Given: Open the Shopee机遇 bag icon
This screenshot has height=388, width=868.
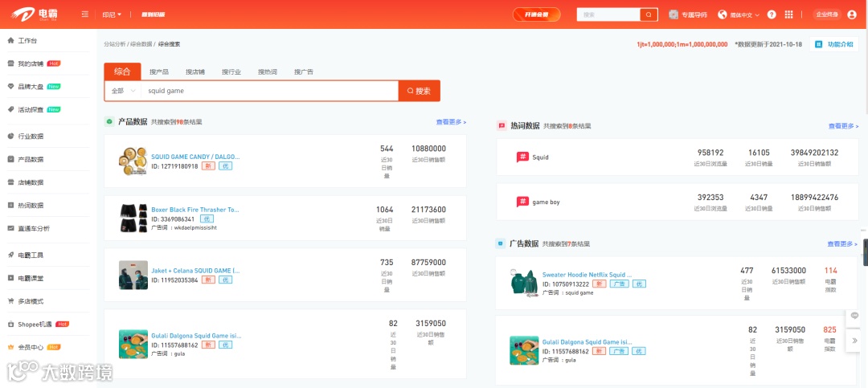Looking at the screenshot, I should (10, 325).
